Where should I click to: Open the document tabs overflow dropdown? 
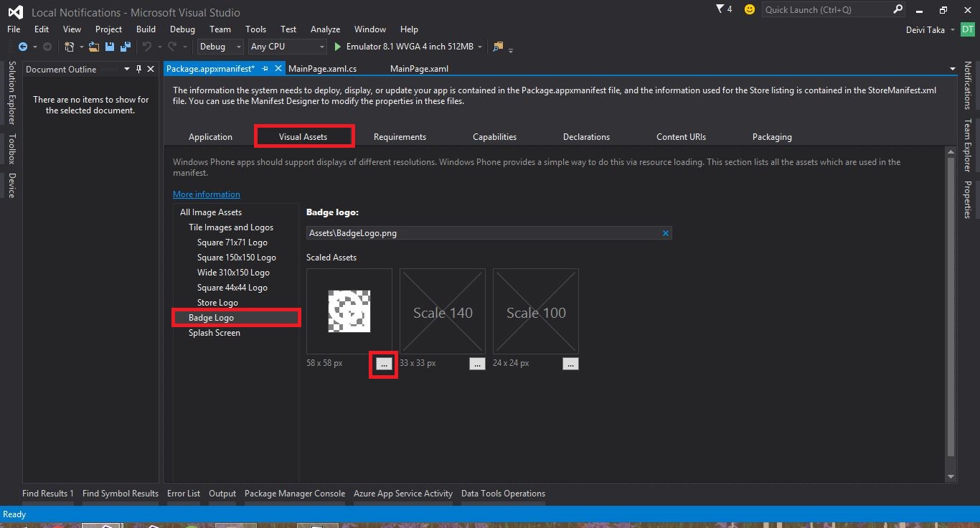click(953, 69)
